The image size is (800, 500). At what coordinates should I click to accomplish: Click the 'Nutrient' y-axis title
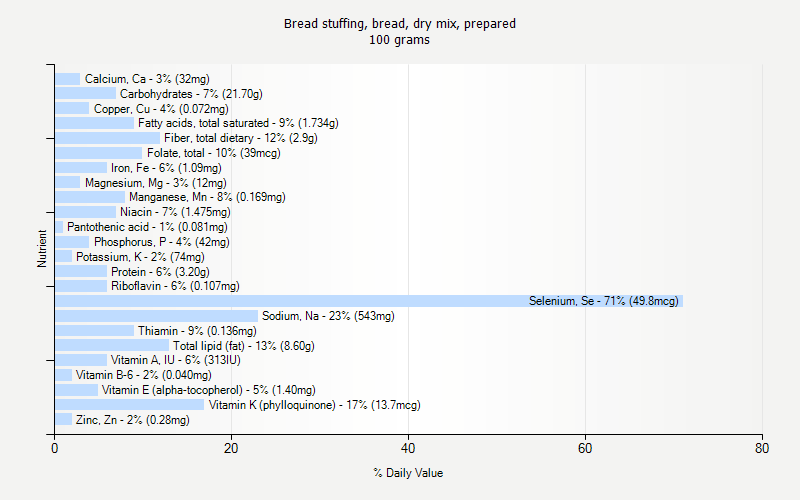click(x=42, y=249)
